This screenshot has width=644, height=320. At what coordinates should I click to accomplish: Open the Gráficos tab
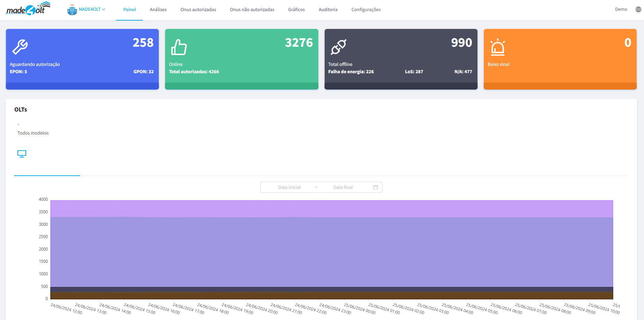[x=296, y=10]
